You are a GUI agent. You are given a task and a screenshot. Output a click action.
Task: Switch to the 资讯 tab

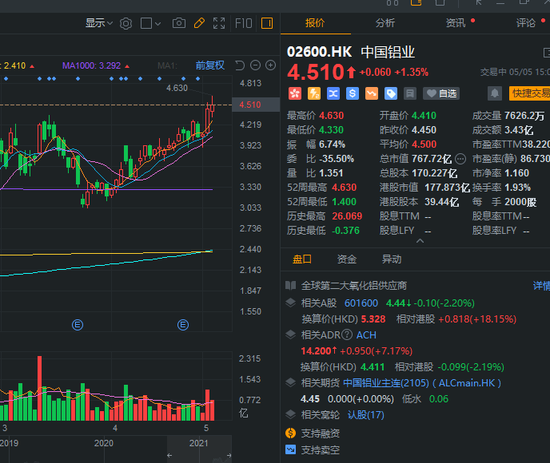click(x=456, y=23)
